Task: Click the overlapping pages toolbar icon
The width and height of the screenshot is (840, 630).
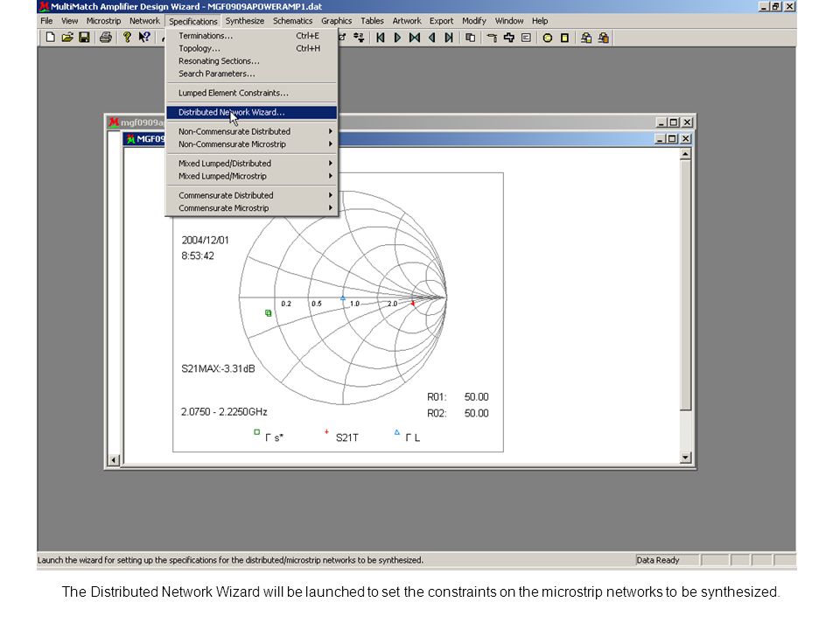Action: [x=471, y=38]
